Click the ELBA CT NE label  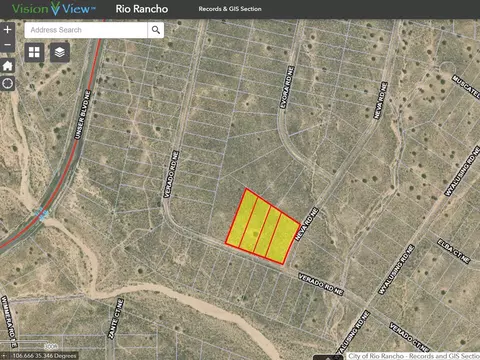point(454,251)
